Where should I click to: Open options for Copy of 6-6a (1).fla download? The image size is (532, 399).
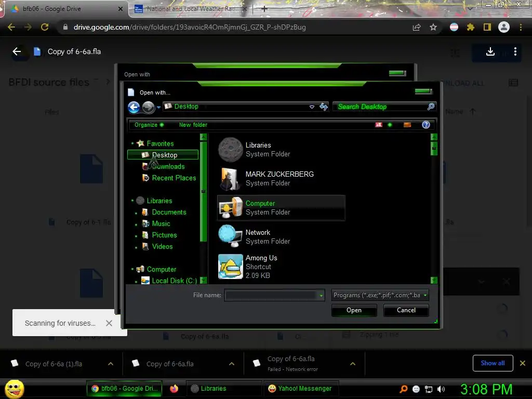pyautogui.click(x=111, y=364)
